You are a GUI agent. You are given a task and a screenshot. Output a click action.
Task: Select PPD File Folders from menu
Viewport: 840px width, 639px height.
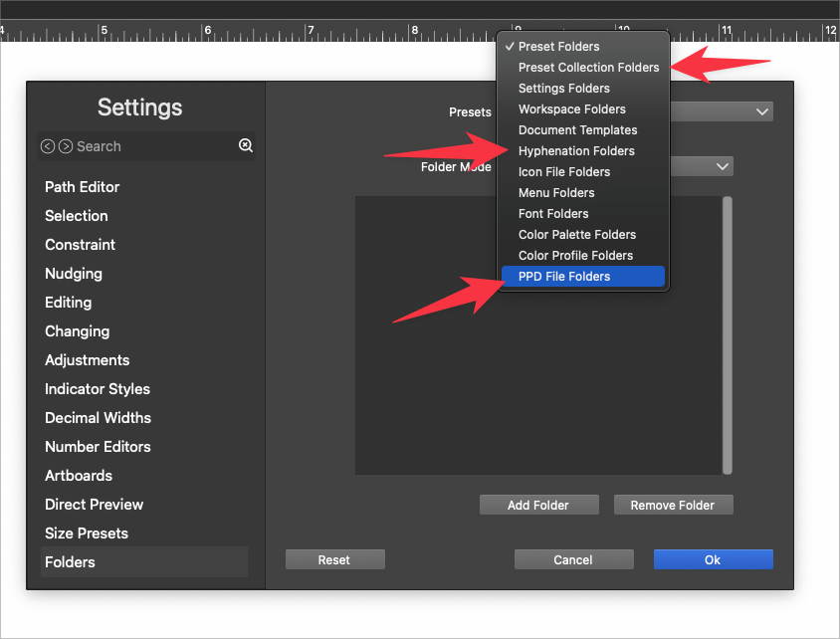point(564,277)
